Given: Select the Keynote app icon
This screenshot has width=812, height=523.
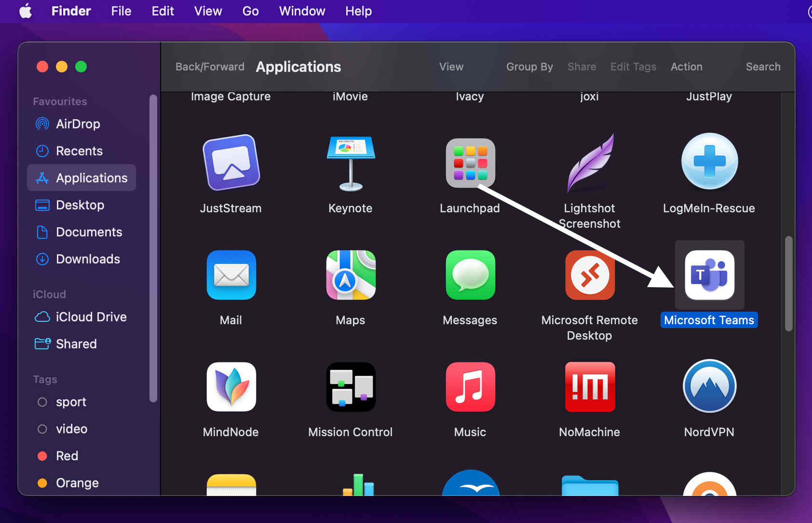Looking at the screenshot, I should 351,163.
